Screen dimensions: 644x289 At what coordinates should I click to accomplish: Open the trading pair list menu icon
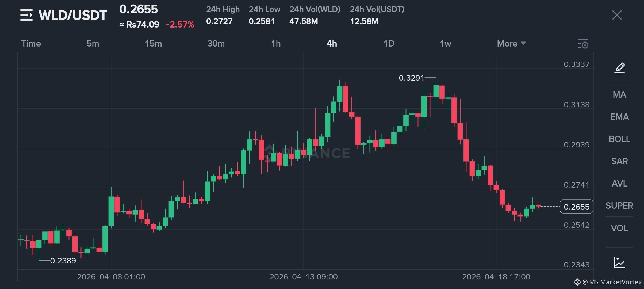click(x=26, y=15)
